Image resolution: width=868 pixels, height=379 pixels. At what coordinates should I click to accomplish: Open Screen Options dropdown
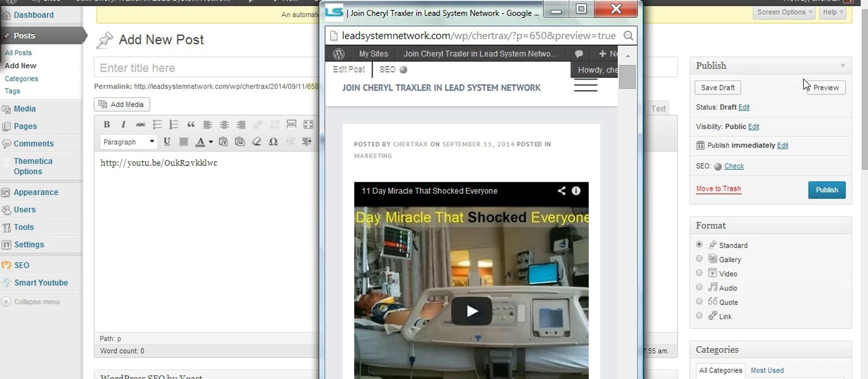click(784, 12)
